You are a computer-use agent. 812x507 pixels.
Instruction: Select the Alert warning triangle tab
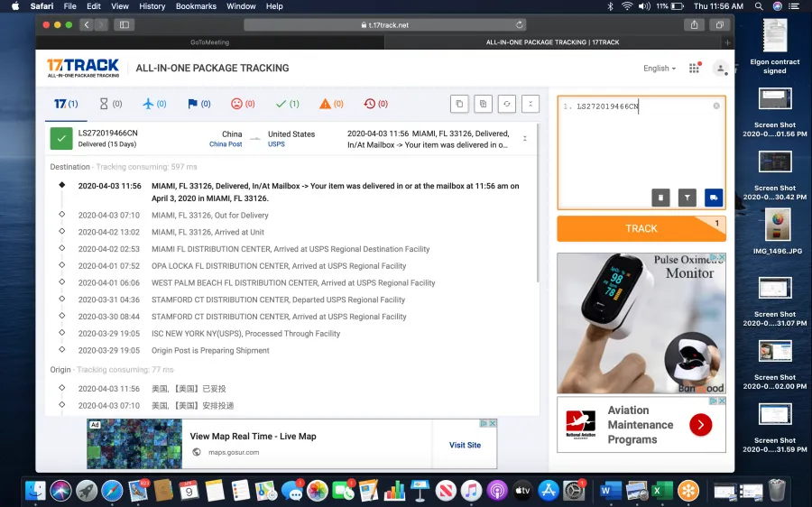pyautogui.click(x=331, y=104)
